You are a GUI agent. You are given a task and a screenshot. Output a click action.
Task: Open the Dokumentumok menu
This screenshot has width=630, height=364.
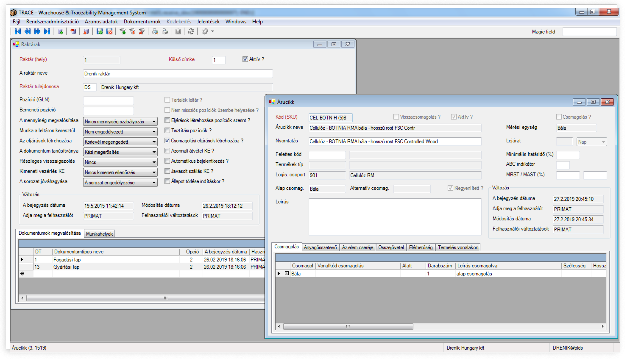142,21
